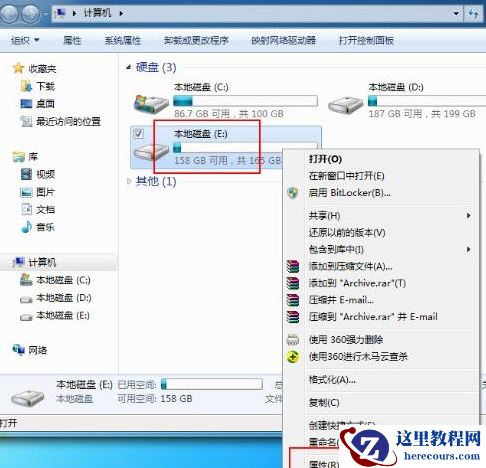This screenshot has height=468, width=486.
Task: Open 下载 folder in favorites
Action: 37,86
